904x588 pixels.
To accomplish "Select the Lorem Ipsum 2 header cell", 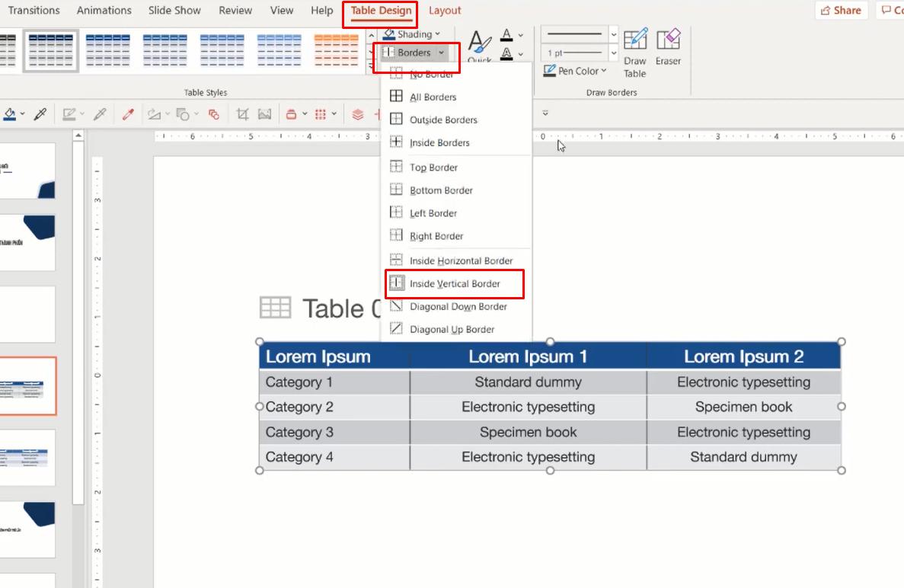I will [744, 356].
